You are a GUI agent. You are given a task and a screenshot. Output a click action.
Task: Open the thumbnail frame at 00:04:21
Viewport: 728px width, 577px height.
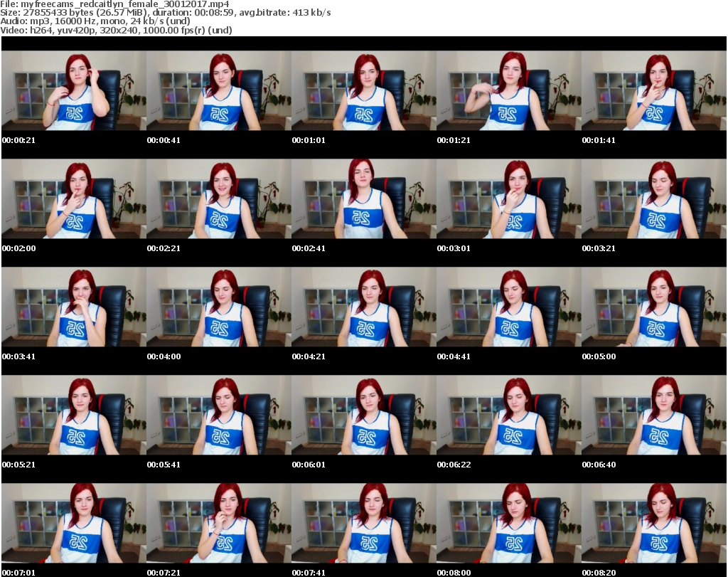pos(363,307)
